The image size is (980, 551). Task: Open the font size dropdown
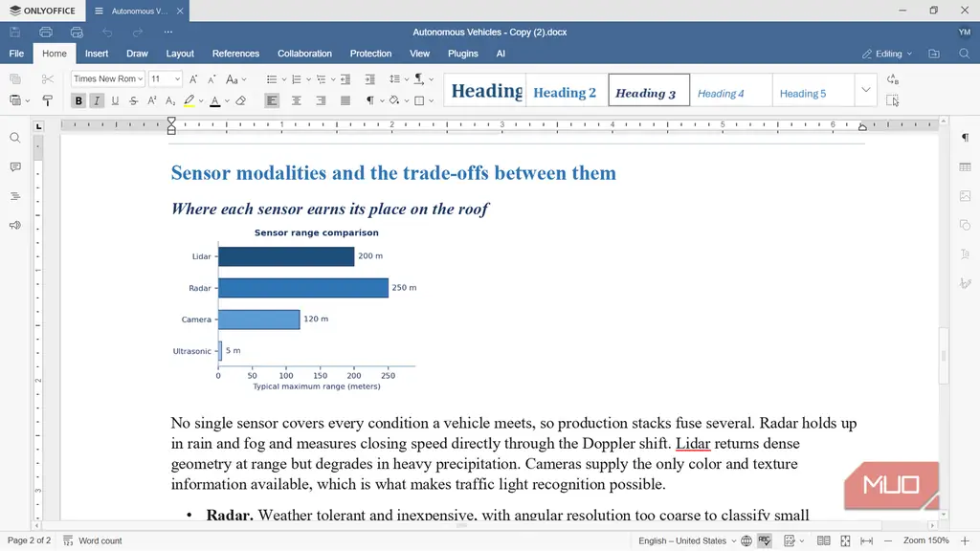165,78
